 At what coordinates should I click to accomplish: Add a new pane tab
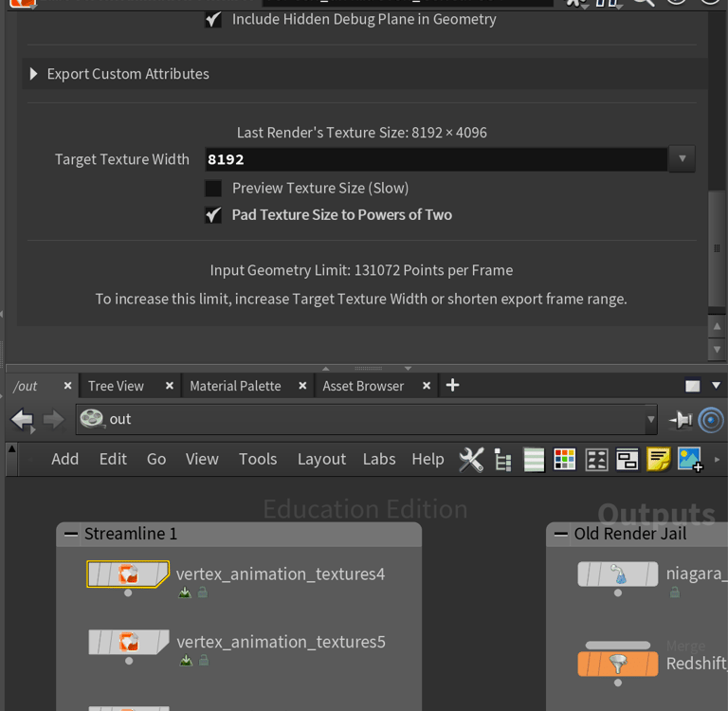[453, 385]
